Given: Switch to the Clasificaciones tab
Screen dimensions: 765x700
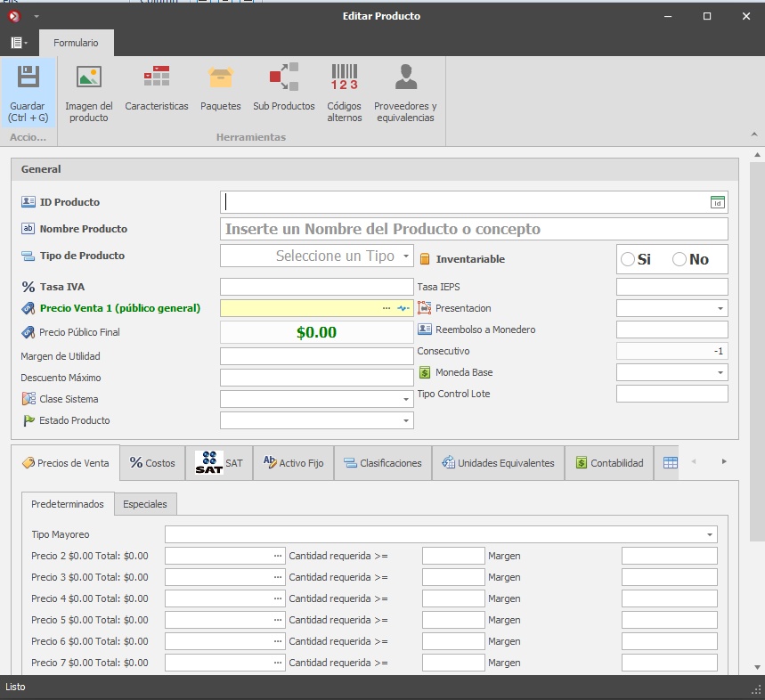Looking at the screenshot, I should click(x=383, y=463).
